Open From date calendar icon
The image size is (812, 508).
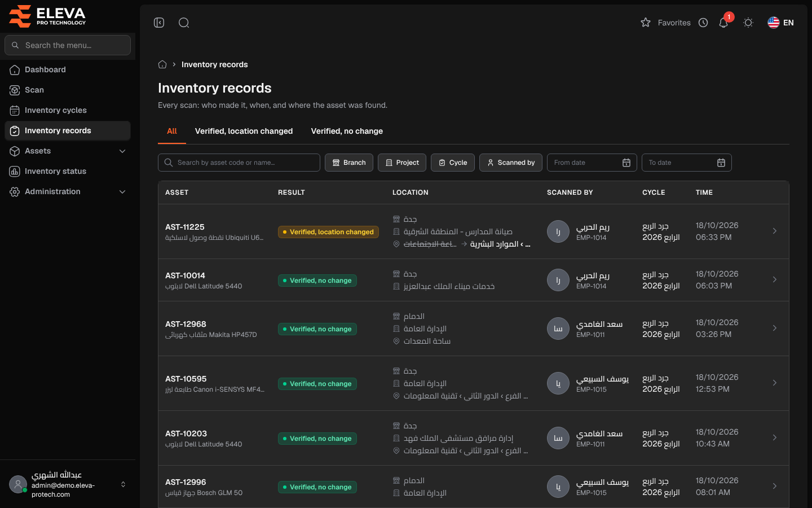coord(626,163)
